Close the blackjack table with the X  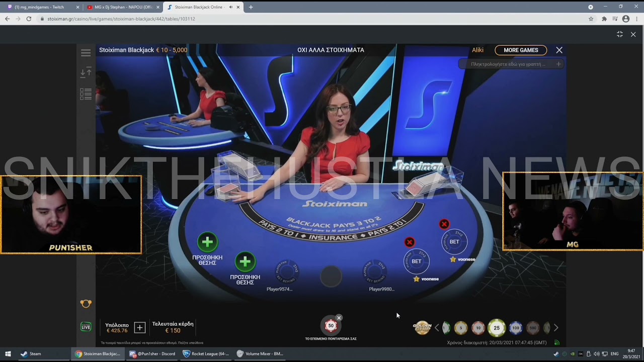[559, 50]
